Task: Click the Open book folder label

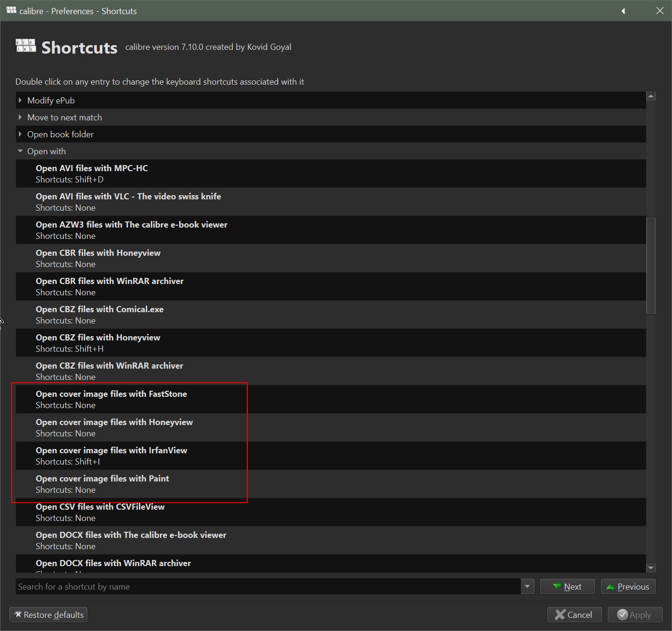Action: point(60,134)
